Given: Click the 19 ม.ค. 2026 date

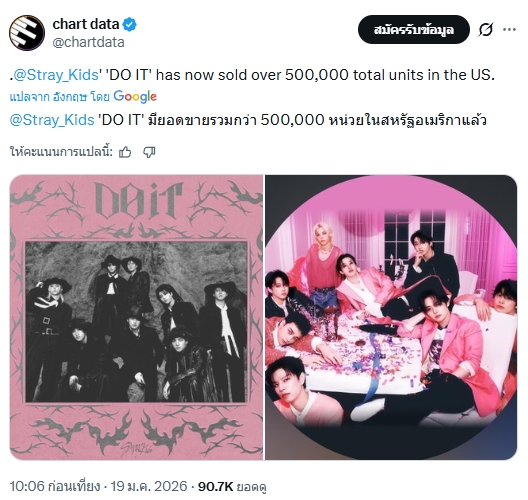Looking at the screenshot, I should pyautogui.click(x=149, y=487).
